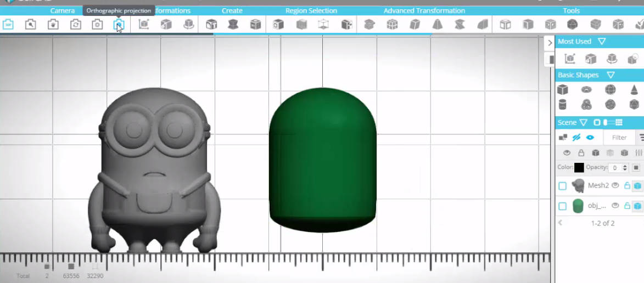Select the grey striped cube region selection icon

301,25
